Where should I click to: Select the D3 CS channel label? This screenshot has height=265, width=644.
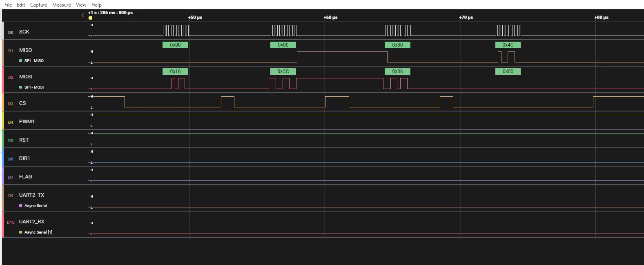coord(22,103)
